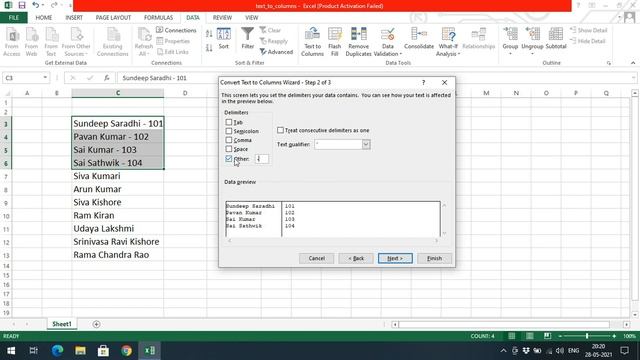Uncheck the Other delimiter checkbox
The height and width of the screenshot is (360, 640).
(229, 158)
